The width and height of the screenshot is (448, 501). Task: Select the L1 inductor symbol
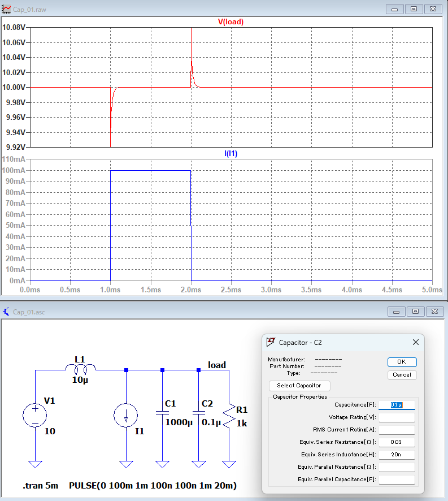pyautogui.click(x=81, y=370)
